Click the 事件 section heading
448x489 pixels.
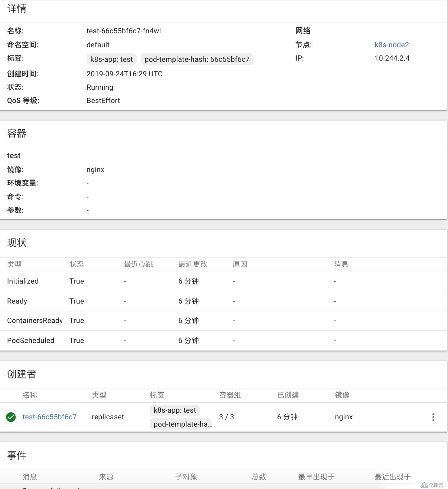17,455
